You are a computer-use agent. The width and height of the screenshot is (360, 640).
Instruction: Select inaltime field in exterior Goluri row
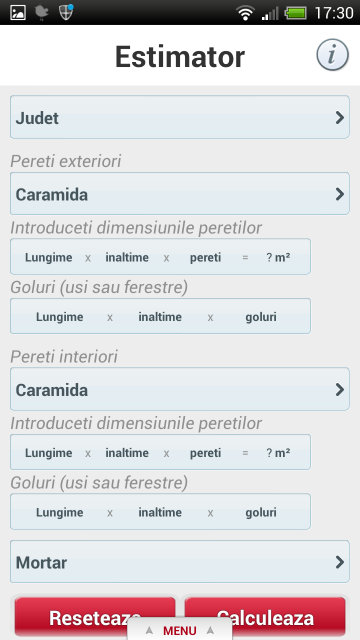click(160, 317)
